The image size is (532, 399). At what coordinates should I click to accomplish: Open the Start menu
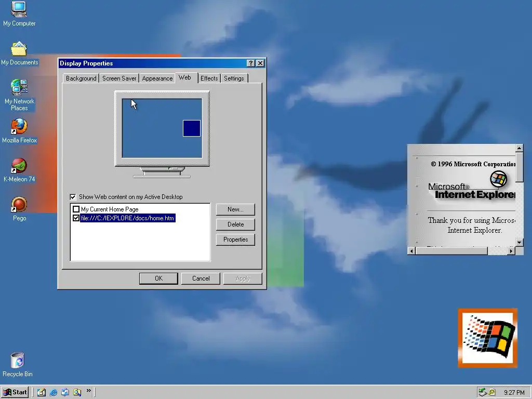pos(15,392)
